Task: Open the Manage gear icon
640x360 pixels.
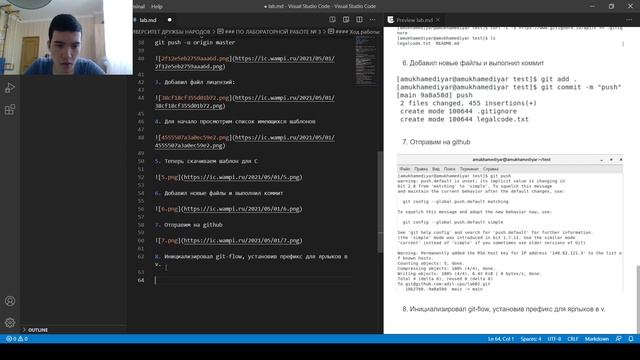Action: pos(10,322)
